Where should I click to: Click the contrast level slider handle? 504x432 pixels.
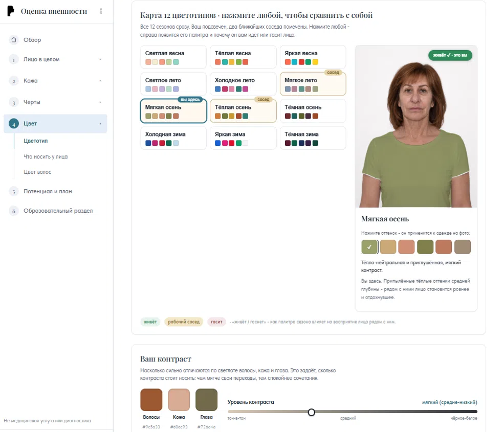click(311, 412)
